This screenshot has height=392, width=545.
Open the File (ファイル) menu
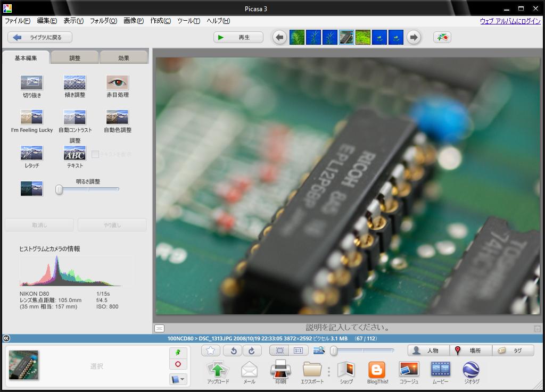[x=18, y=21]
